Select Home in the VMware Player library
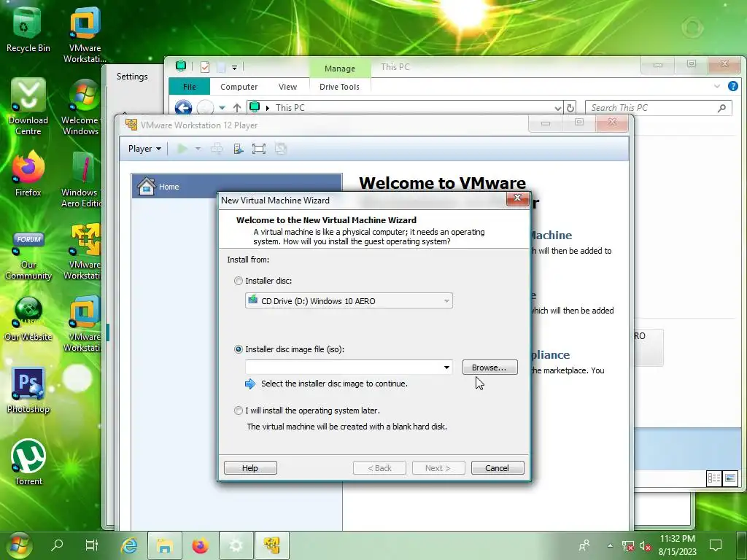This screenshot has height=560, width=747. tap(236, 187)
